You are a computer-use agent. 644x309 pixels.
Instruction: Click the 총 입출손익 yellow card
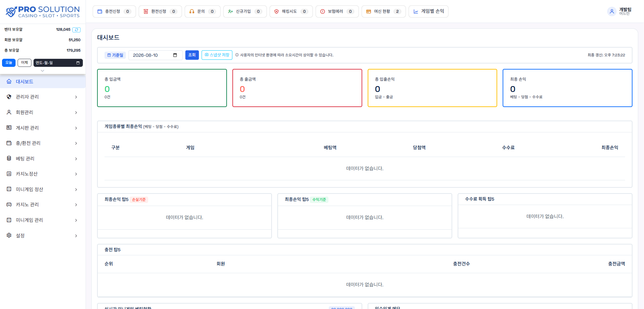[432, 88]
